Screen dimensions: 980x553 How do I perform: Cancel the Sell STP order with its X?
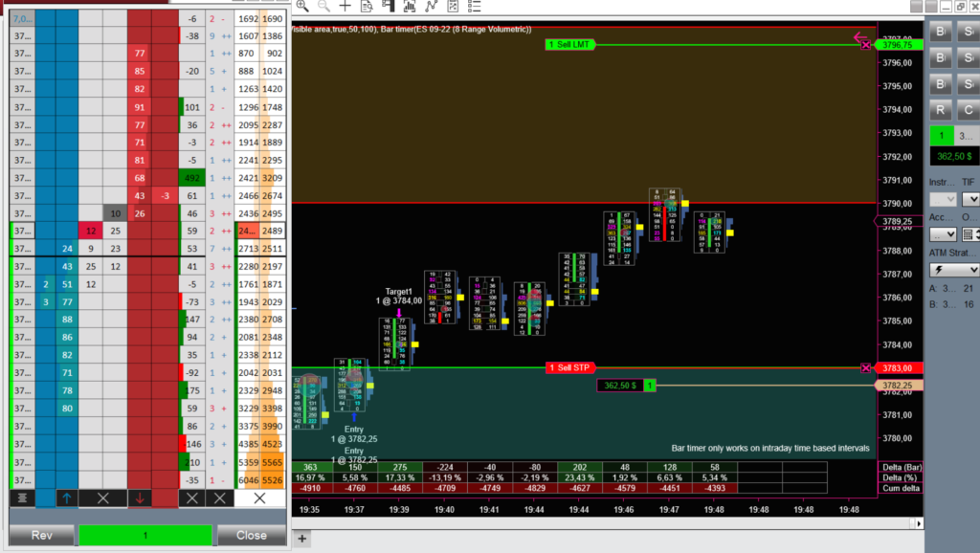[865, 368]
